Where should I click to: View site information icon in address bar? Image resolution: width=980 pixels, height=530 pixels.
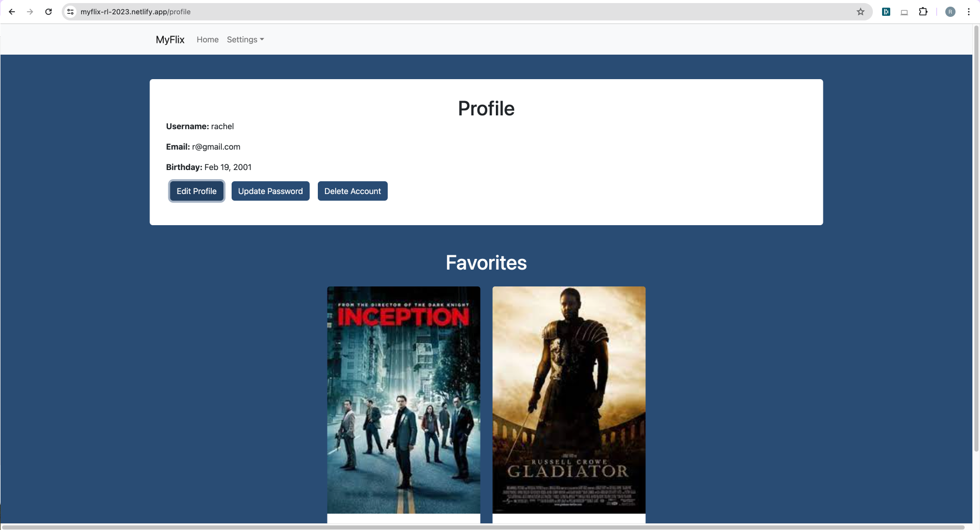pos(70,12)
